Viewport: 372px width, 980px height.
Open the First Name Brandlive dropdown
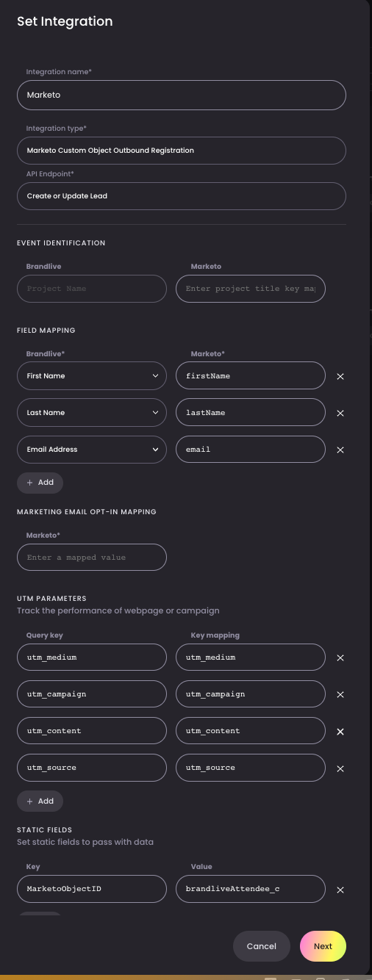(x=92, y=375)
